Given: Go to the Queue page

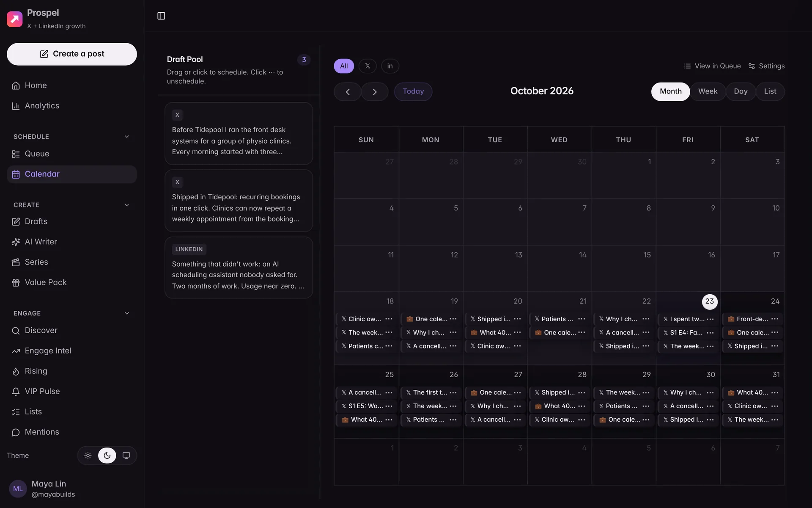Looking at the screenshot, I should coord(72,154).
